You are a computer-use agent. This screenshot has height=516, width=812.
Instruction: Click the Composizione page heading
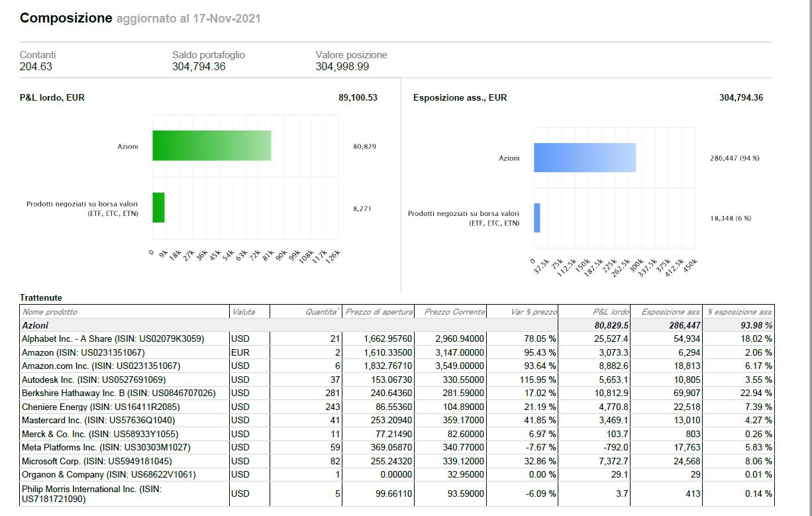pos(66,19)
